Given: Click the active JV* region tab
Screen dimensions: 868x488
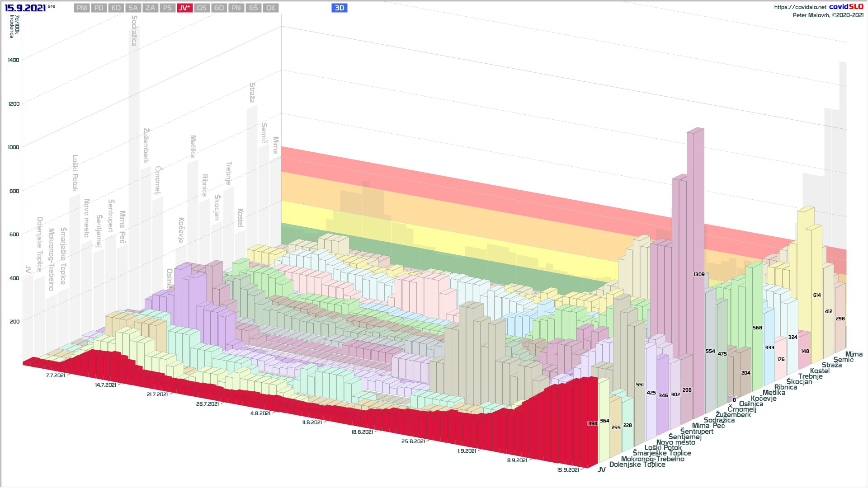Looking at the screenshot, I should coord(184,8).
